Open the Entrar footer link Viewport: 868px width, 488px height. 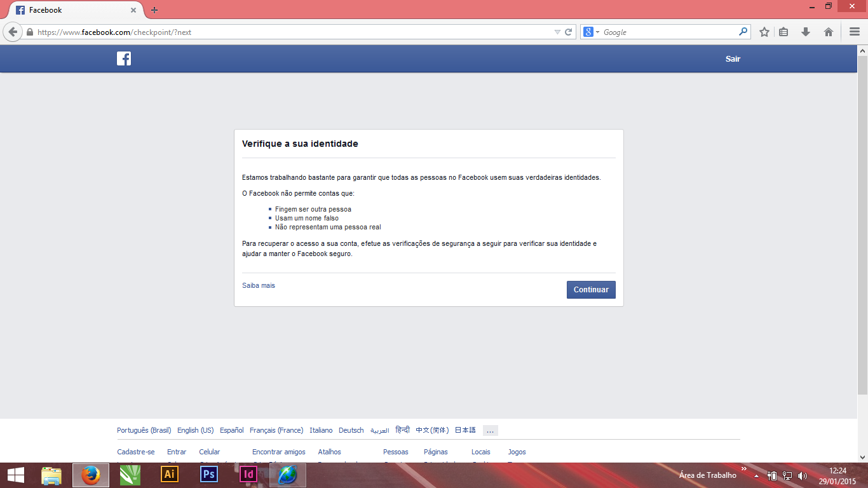(177, 452)
